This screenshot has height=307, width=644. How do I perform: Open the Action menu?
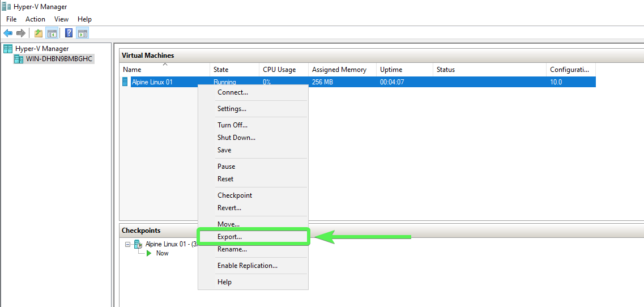click(x=35, y=19)
